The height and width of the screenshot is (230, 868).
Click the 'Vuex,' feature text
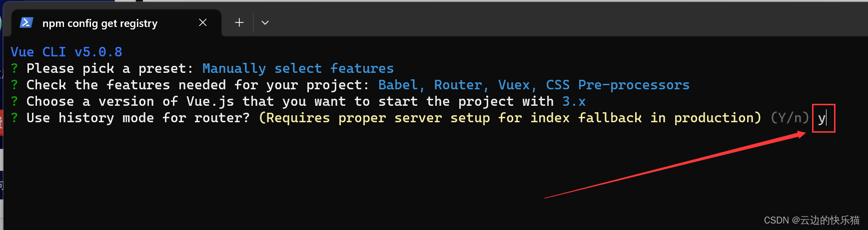(518, 85)
